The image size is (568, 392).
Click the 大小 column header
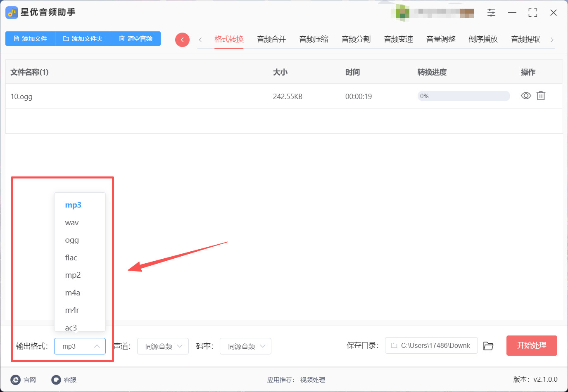pos(280,72)
